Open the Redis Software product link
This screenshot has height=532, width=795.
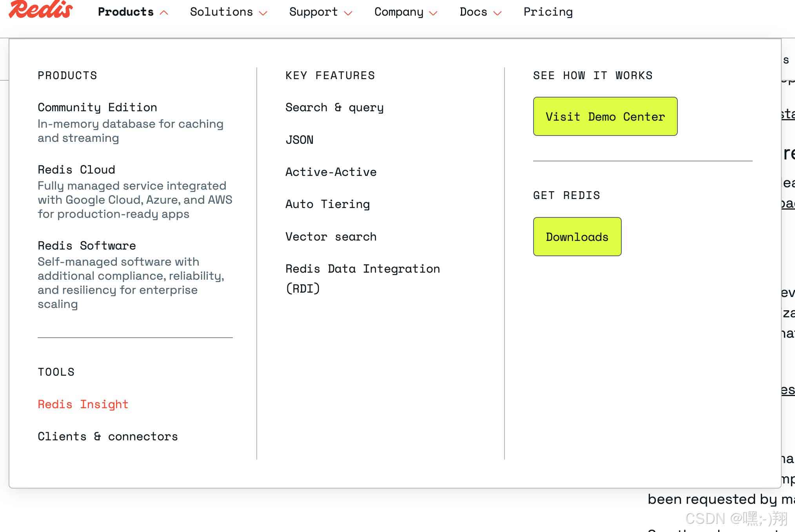coord(87,246)
